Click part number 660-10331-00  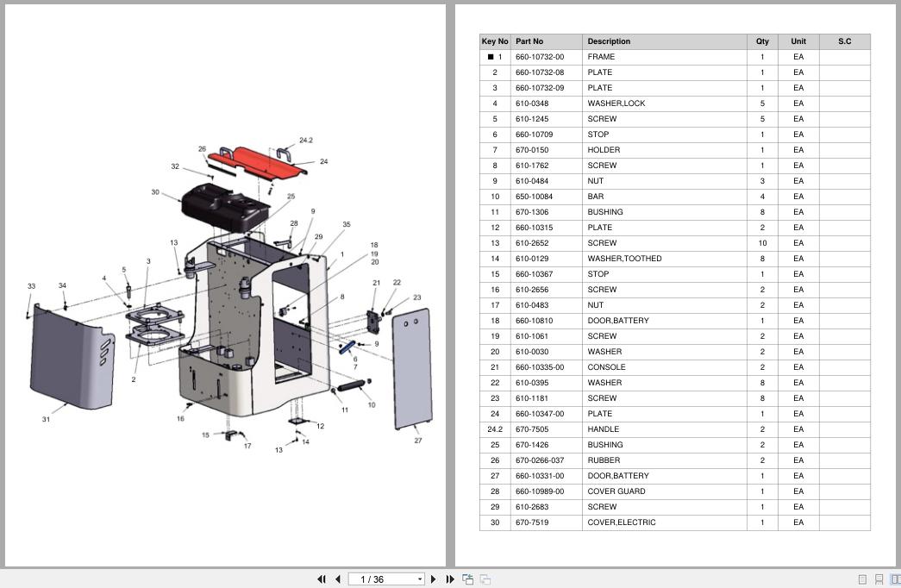point(540,476)
